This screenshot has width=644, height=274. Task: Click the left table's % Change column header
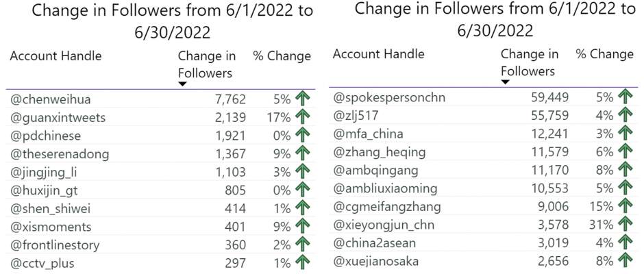click(x=282, y=56)
